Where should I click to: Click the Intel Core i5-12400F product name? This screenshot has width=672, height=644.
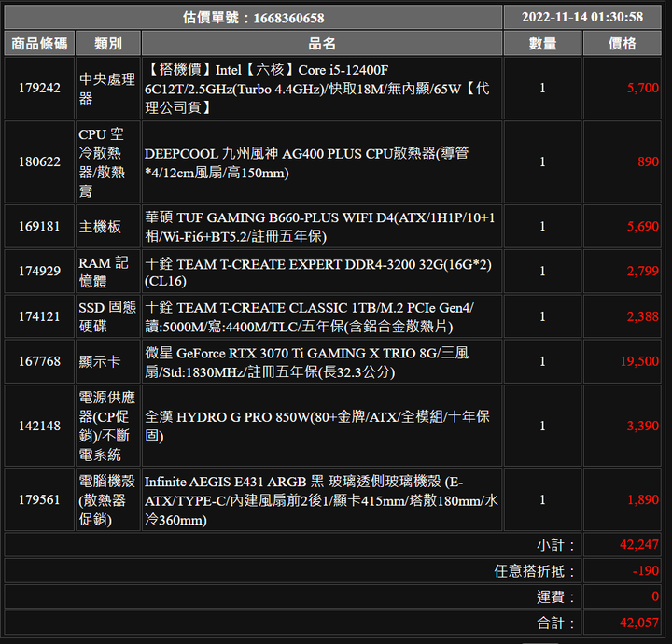[317, 89]
